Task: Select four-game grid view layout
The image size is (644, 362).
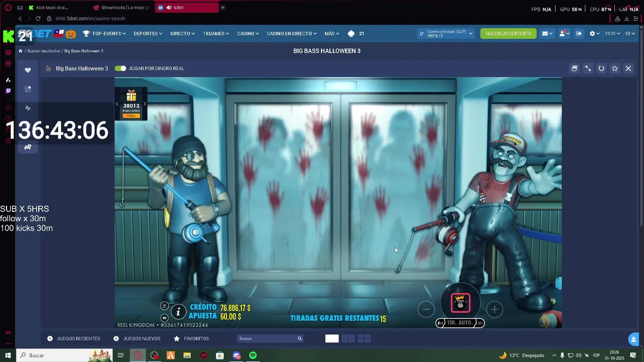Action: [x=364, y=338]
